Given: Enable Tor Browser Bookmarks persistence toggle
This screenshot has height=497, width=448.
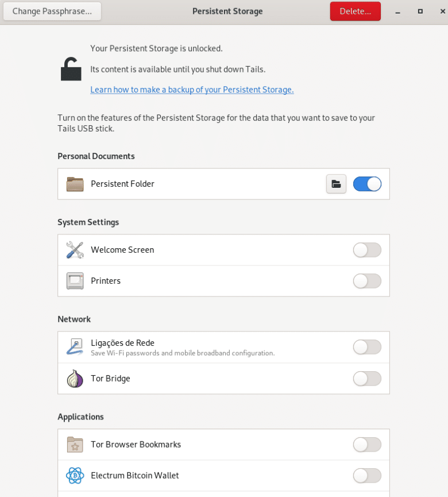Looking at the screenshot, I should point(367,445).
